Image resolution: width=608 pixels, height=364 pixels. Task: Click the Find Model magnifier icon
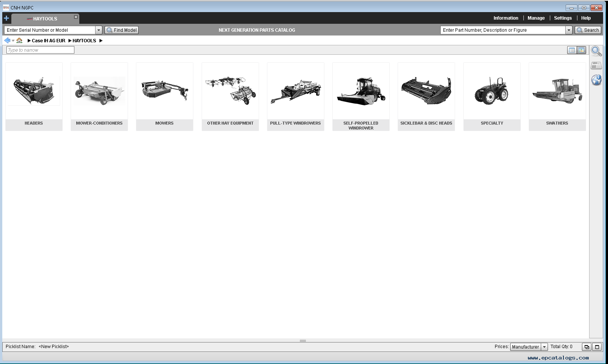click(x=110, y=30)
